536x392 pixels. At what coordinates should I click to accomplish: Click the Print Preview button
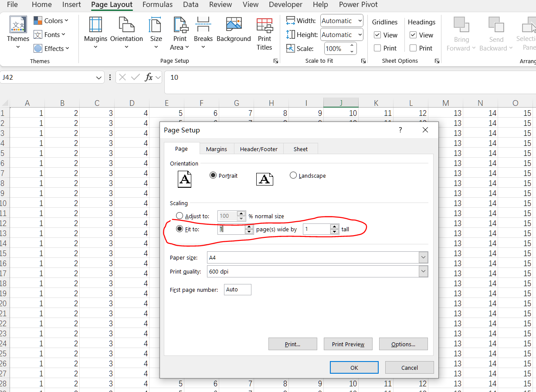pyautogui.click(x=348, y=344)
